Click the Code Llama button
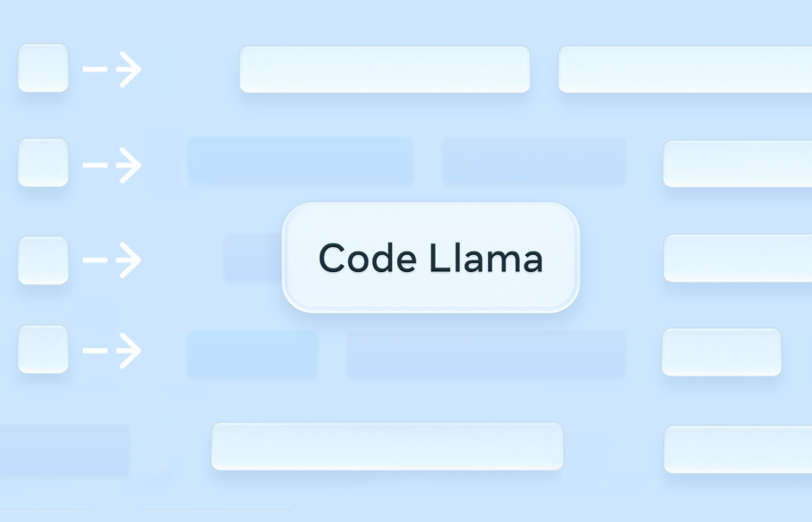Screen dimensions: 812x522 click(431, 257)
